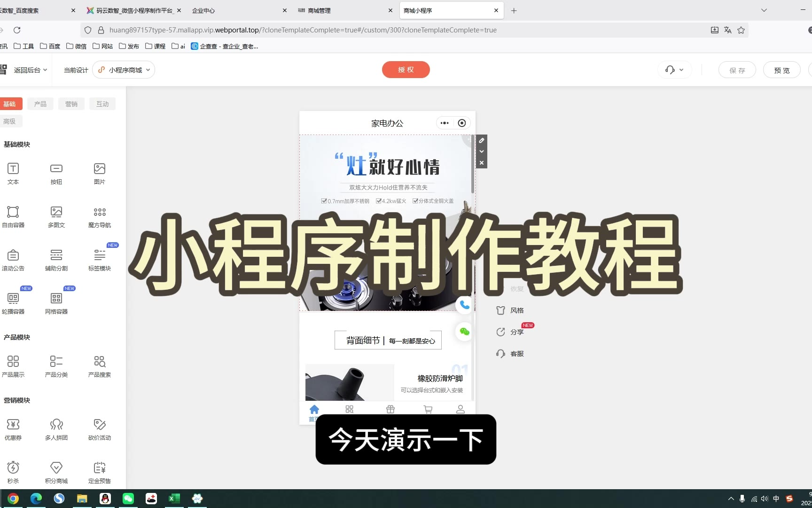Switch to the 产品 module tab
Screen dimensions: 812x508
40,104
